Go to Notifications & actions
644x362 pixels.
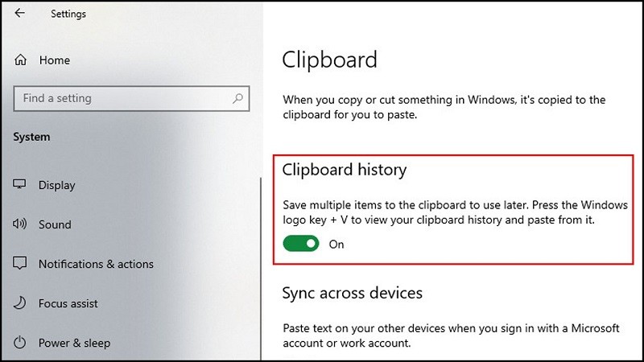pos(96,264)
